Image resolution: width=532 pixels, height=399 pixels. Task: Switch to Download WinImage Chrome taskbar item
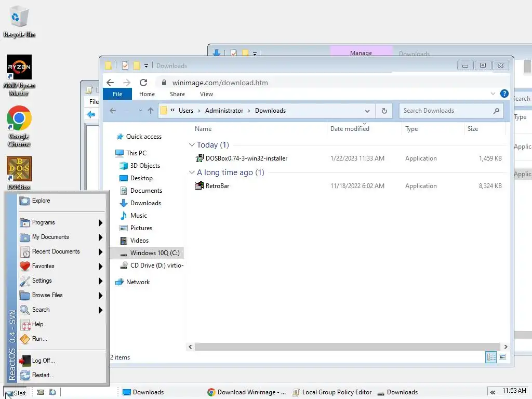click(x=247, y=392)
